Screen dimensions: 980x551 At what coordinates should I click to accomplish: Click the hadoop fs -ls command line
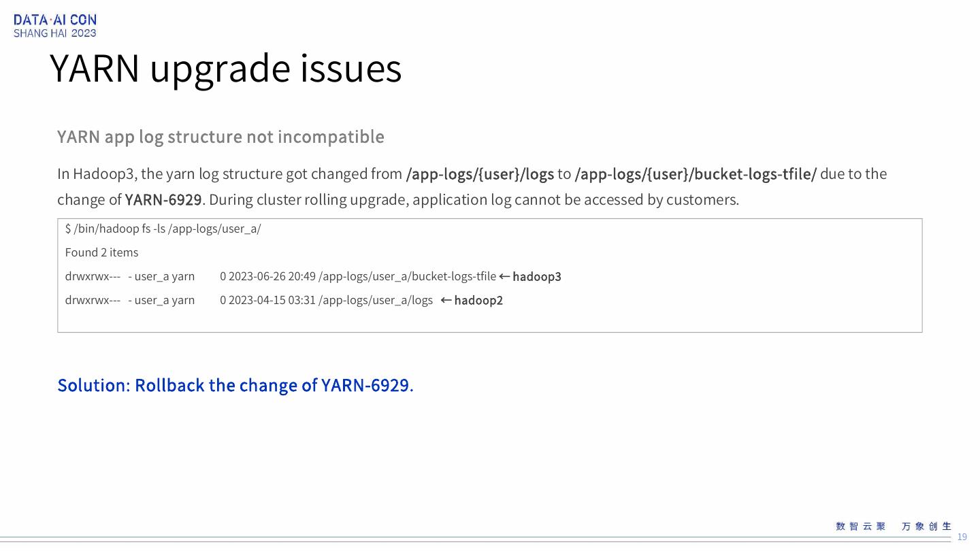click(x=163, y=229)
